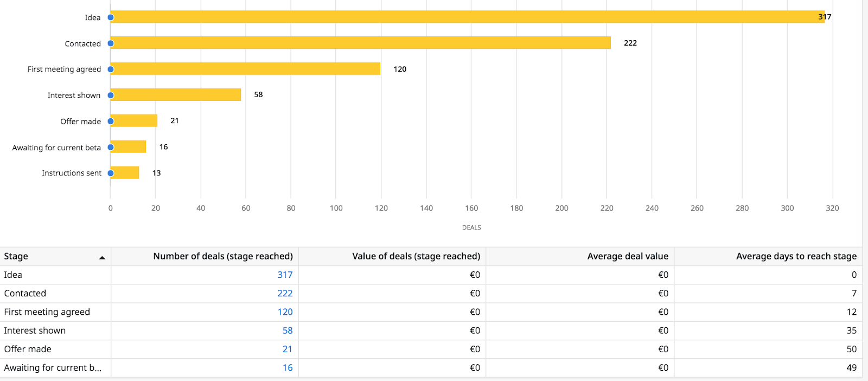
Task: Click the truncated Awaiting for current b… row
Action: (53, 368)
